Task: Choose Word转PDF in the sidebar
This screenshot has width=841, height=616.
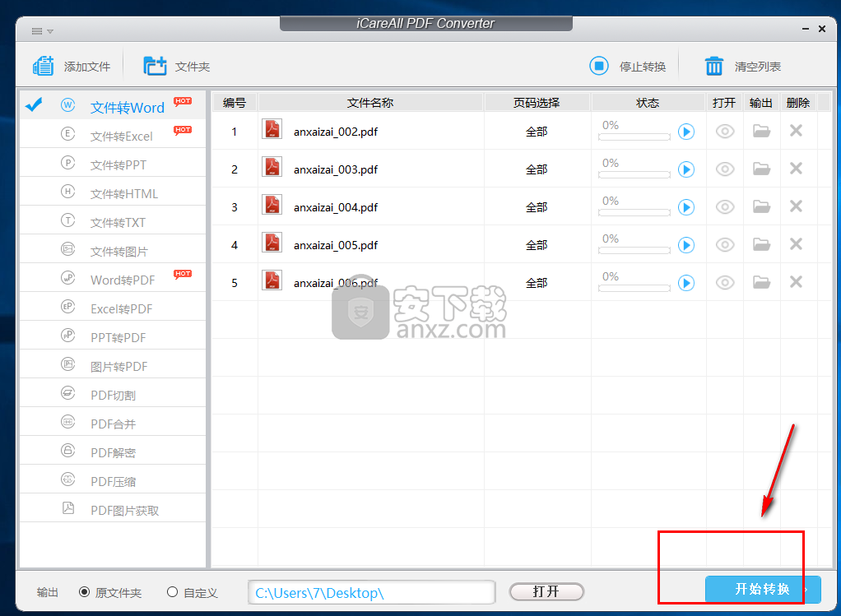Action: tap(113, 278)
